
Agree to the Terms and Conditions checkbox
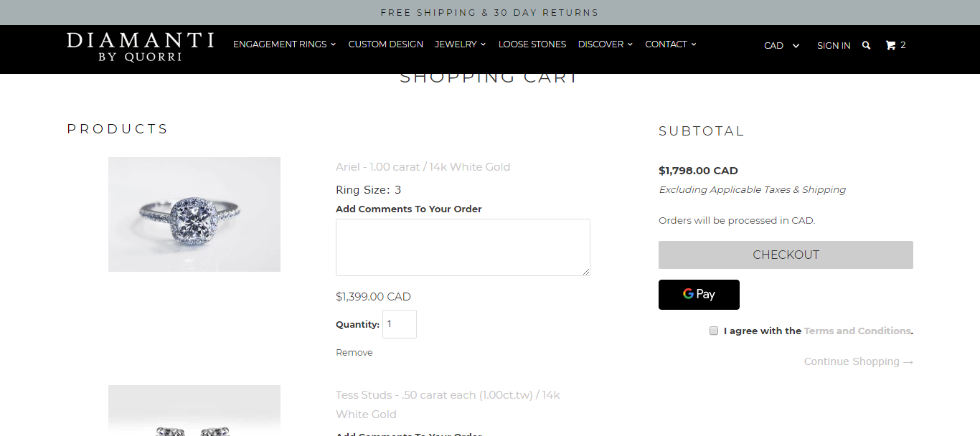point(714,331)
